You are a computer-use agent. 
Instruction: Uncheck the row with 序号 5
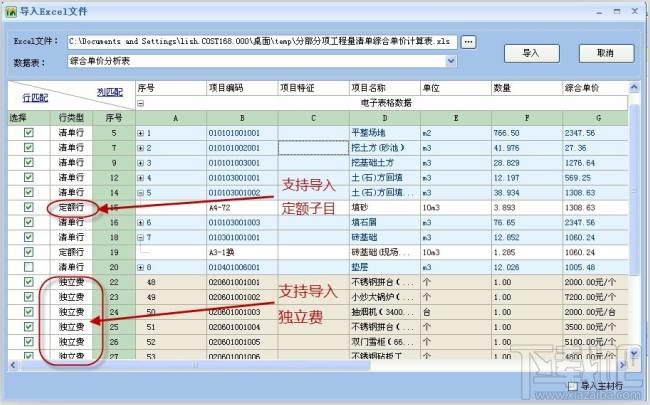tap(29, 133)
